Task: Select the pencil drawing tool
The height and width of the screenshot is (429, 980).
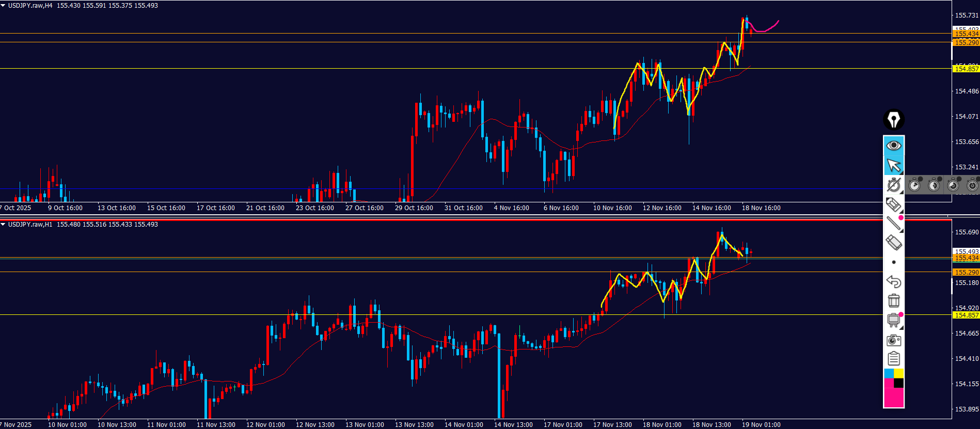Action: tap(893, 204)
